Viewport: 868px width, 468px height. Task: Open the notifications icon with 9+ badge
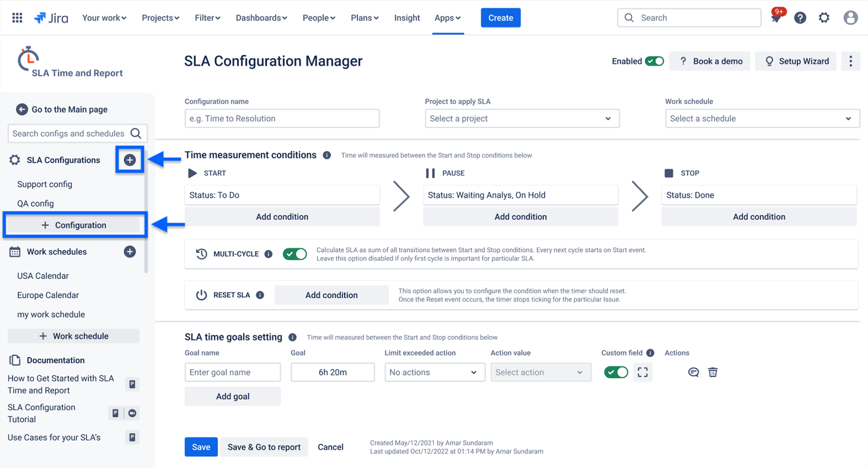tap(776, 18)
